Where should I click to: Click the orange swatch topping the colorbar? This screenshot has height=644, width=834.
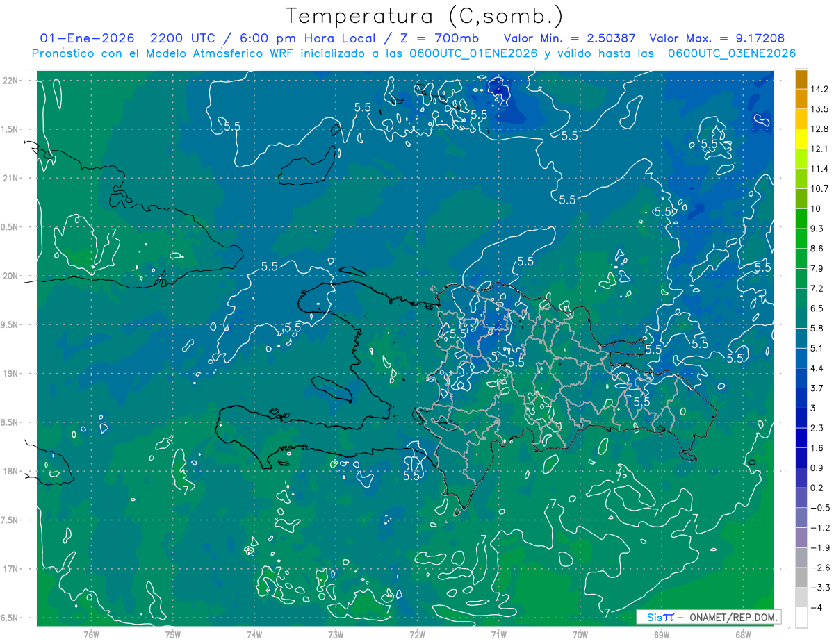[801, 80]
